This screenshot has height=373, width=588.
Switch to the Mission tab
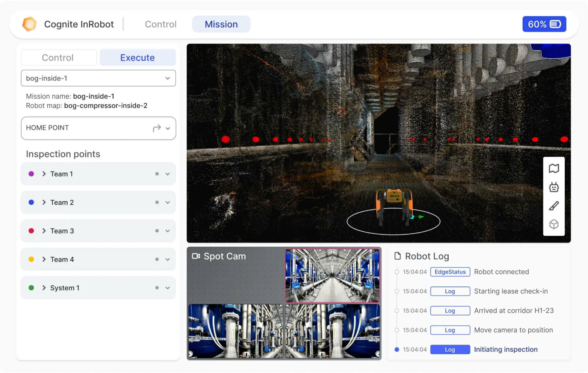pyautogui.click(x=221, y=24)
